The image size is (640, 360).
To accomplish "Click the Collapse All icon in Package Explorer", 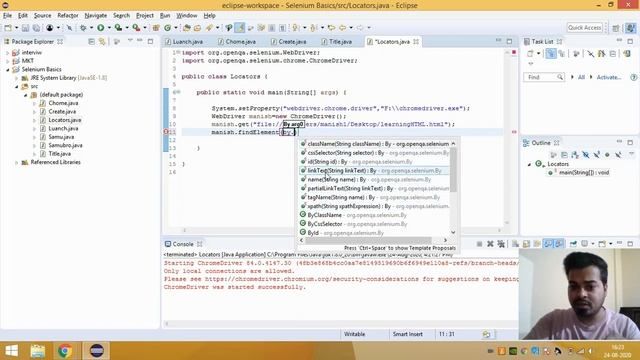I will click(x=91, y=42).
